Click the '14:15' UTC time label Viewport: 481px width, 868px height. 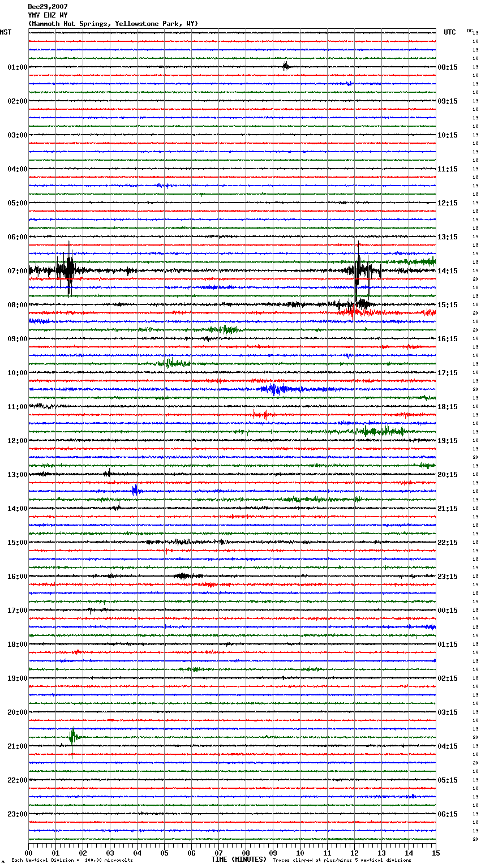448,271
